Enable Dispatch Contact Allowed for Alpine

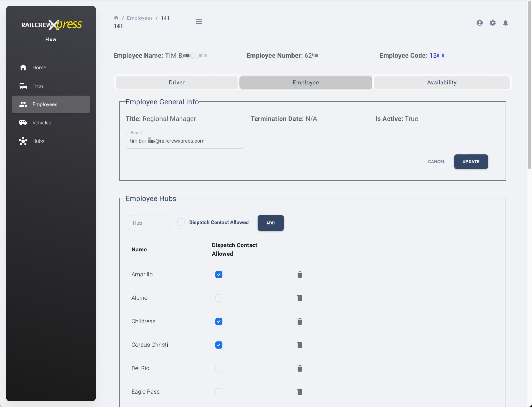[x=219, y=298]
